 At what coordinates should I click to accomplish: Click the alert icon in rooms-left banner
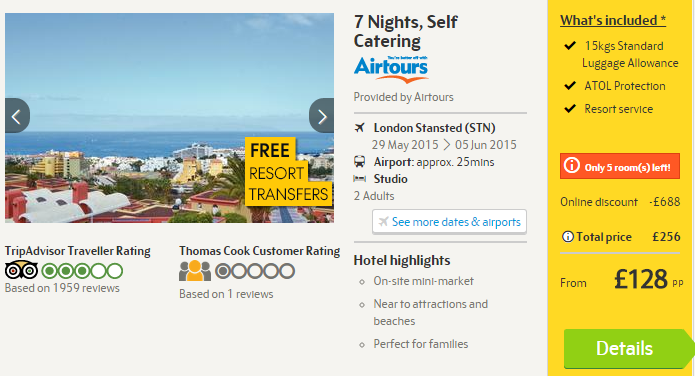coord(572,166)
